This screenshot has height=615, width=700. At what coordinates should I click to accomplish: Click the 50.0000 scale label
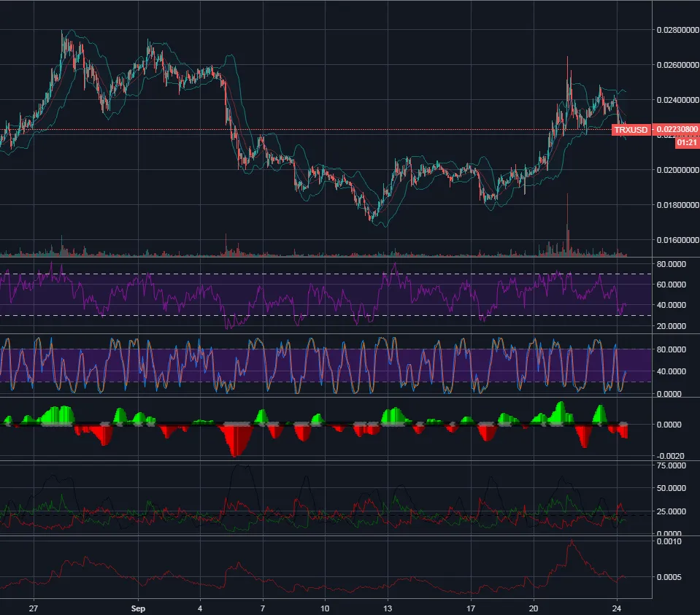(672, 488)
